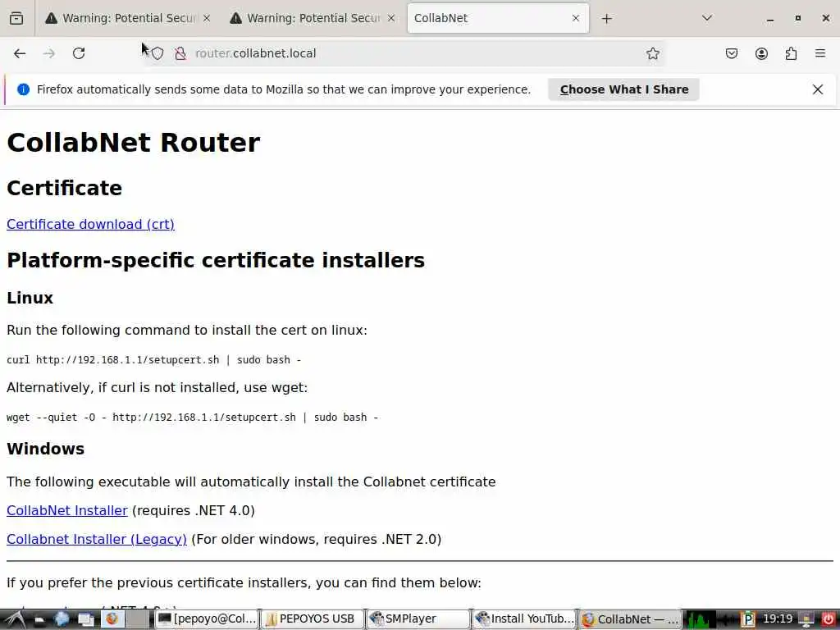The image size is (840, 630).
Task: Click the CollabNet Router heading
Action: pyautogui.click(x=134, y=143)
